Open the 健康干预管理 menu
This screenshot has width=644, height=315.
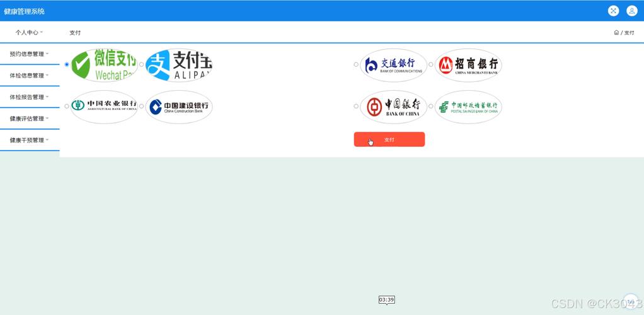tap(30, 140)
